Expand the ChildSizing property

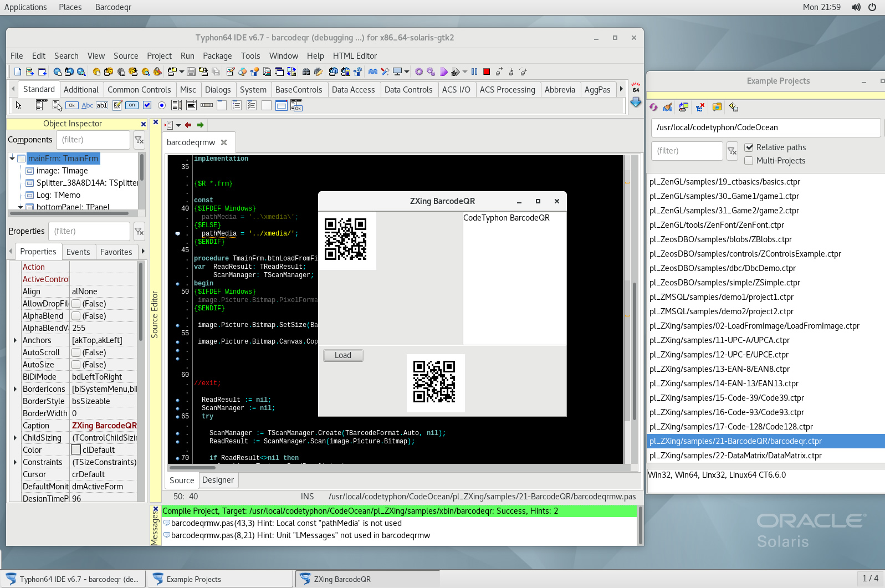pyautogui.click(x=15, y=438)
